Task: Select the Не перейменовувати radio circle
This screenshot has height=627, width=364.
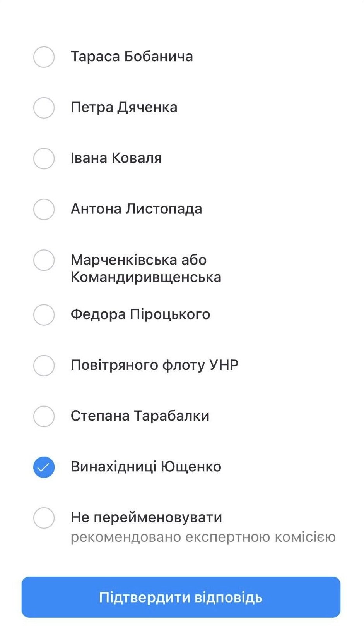Action: 44,518
